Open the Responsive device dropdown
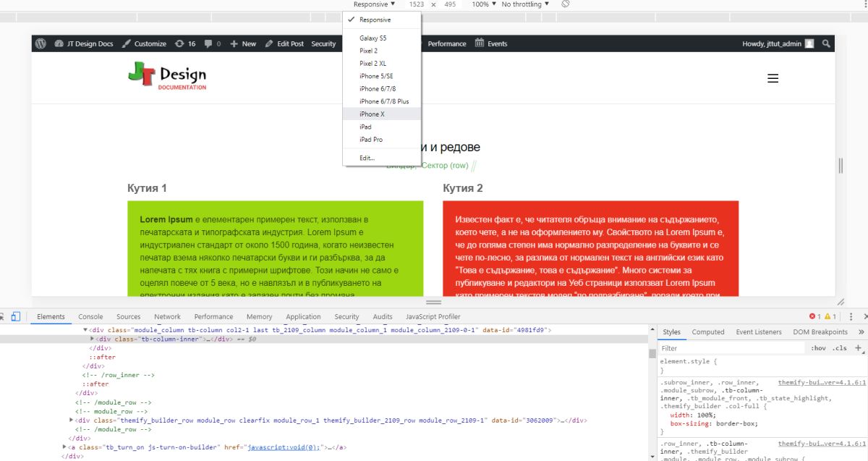868x461 pixels. coord(374,4)
